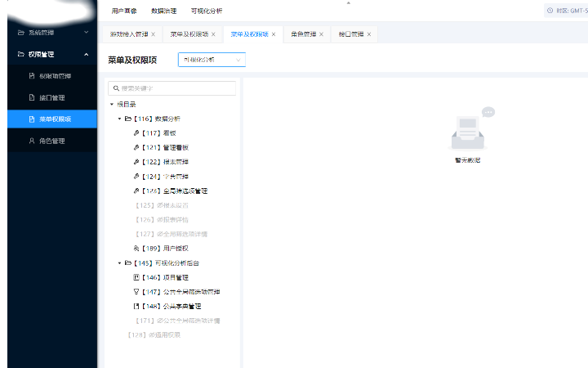Click the magnifier icon in the search box
The image size is (588, 368).
pyautogui.click(x=116, y=88)
